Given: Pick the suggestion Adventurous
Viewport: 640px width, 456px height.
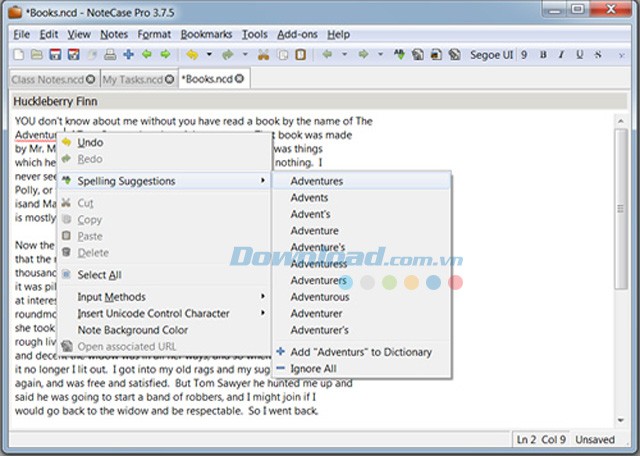Looking at the screenshot, I should point(362,297).
